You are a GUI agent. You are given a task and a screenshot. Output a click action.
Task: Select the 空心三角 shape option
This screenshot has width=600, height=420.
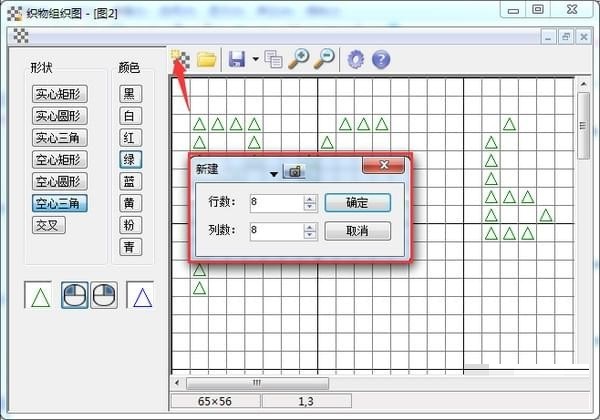pyautogui.click(x=60, y=203)
